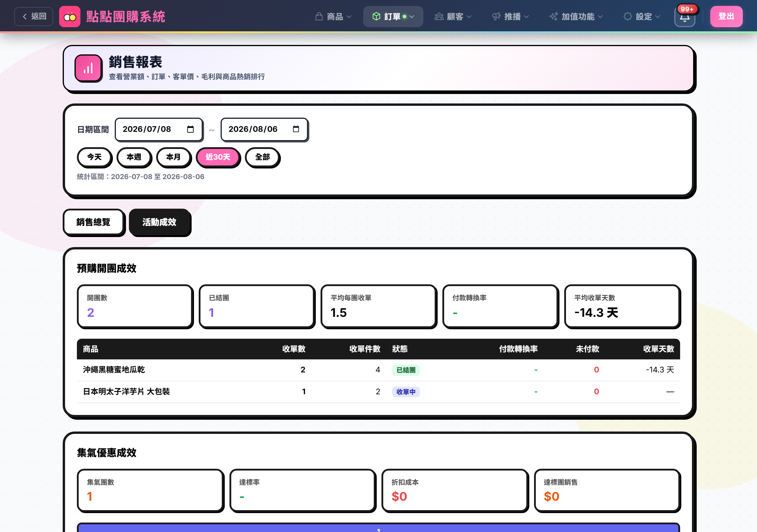Image resolution: width=757 pixels, height=532 pixels.
Task: Click the 收單數 column header
Action: (294, 349)
